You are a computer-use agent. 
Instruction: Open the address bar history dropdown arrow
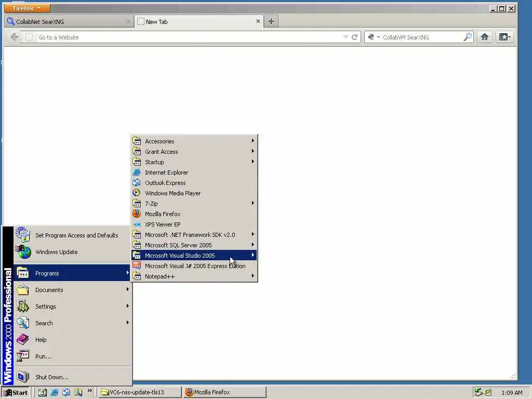tap(345, 37)
